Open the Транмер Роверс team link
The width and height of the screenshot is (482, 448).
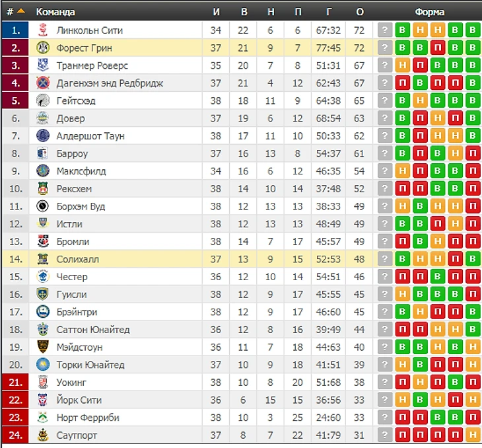pyautogui.click(x=92, y=65)
